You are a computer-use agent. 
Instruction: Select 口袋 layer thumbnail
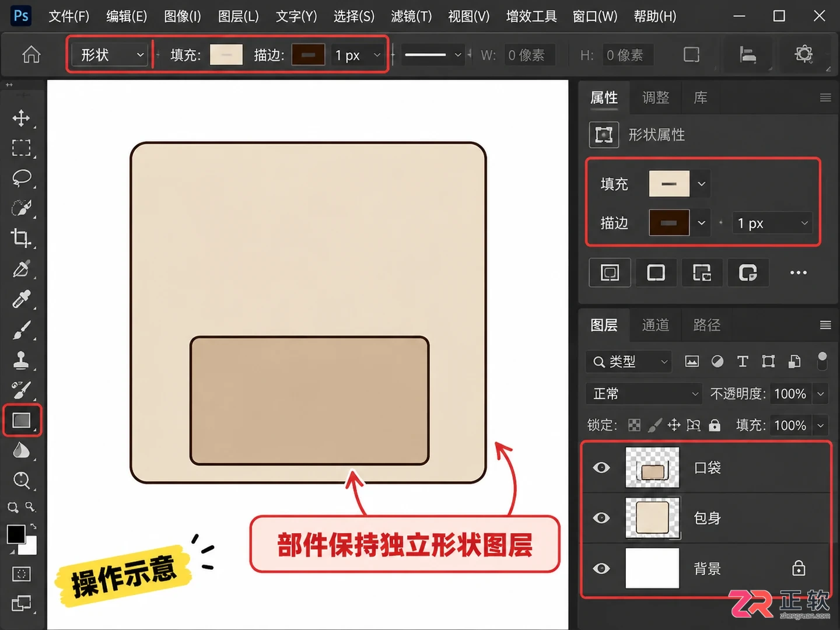652,468
